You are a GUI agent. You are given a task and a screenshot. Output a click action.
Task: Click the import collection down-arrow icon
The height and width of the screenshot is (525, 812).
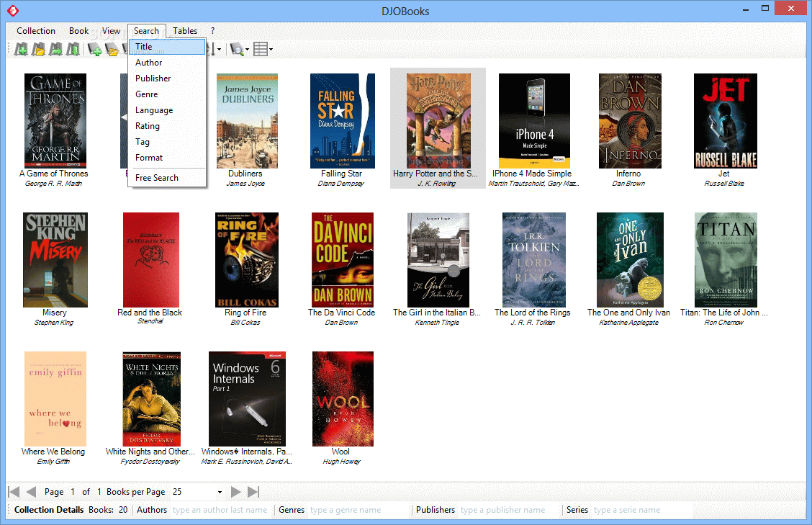[x=73, y=49]
